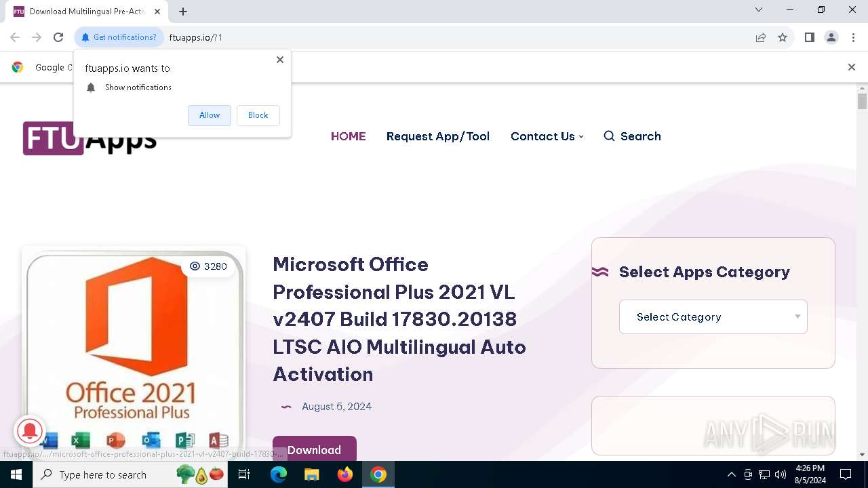The image size is (868, 488).
Task: Dismiss the Google Chrome info bar
Action: (x=852, y=67)
